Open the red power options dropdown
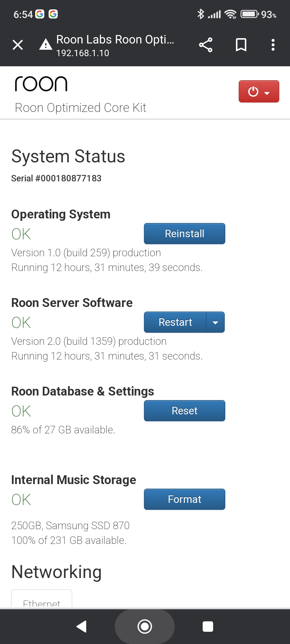Viewport: 290px width, 644px height. coord(259,92)
